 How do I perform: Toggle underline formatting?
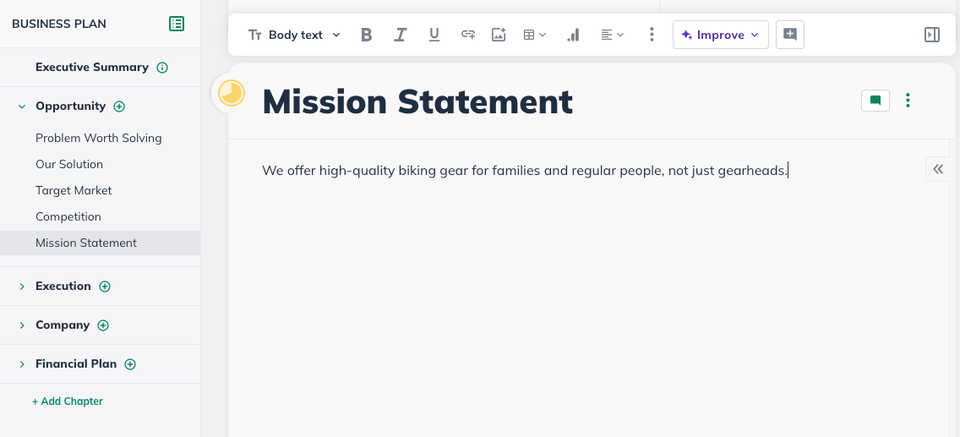click(434, 35)
